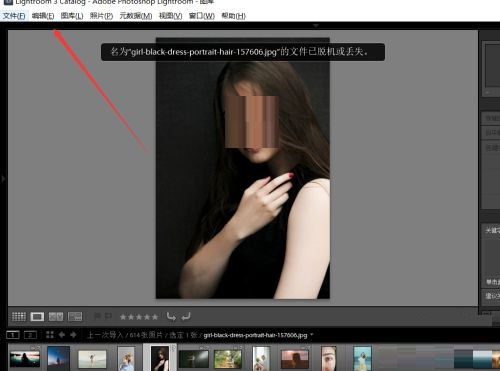Open the 编辑(E) menu
The image size is (500, 371).
(43, 16)
